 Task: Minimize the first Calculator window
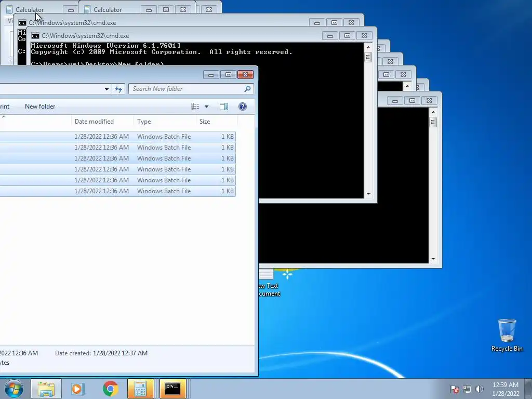[x=71, y=10]
